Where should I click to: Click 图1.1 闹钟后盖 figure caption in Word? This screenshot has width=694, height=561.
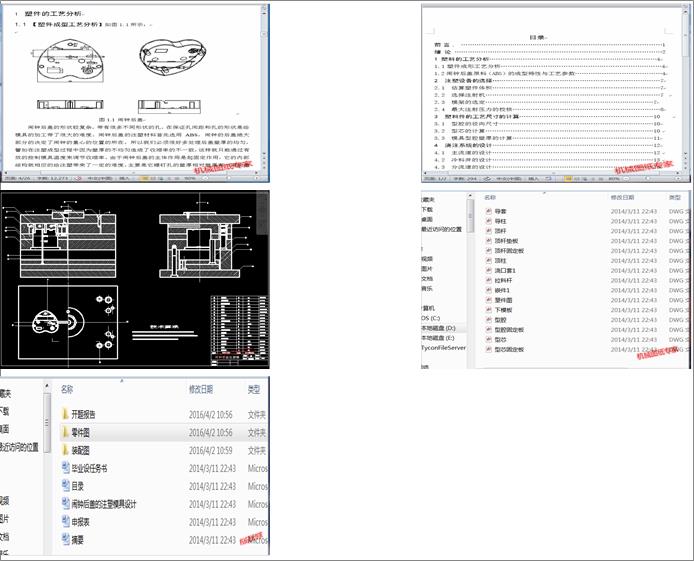click(122, 120)
